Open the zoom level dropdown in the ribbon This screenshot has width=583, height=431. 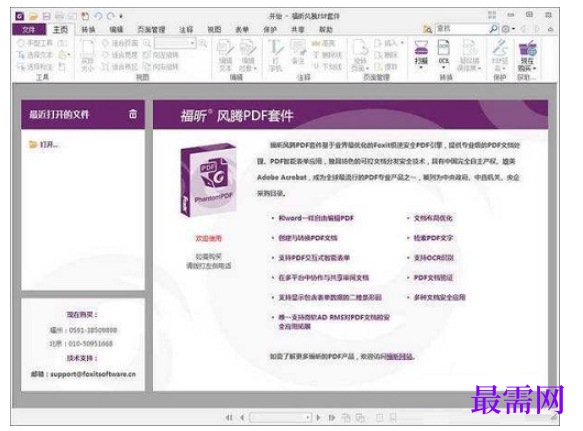(192, 44)
